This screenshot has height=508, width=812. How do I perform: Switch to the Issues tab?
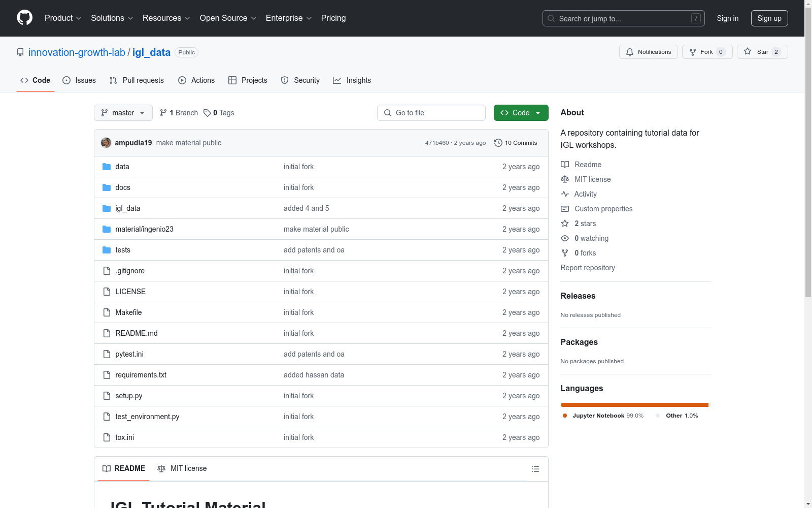click(79, 80)
